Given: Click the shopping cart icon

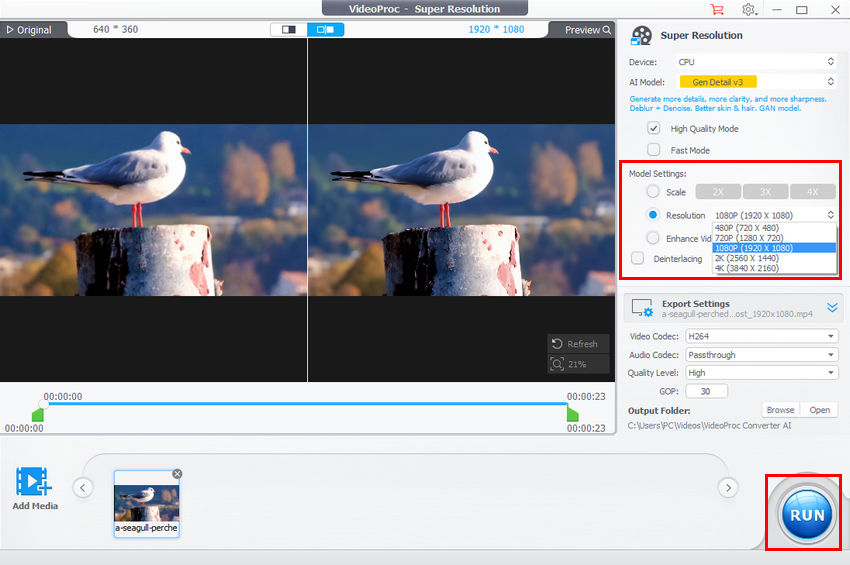Looking at the screenshot, I should click(x=717, y=10).
